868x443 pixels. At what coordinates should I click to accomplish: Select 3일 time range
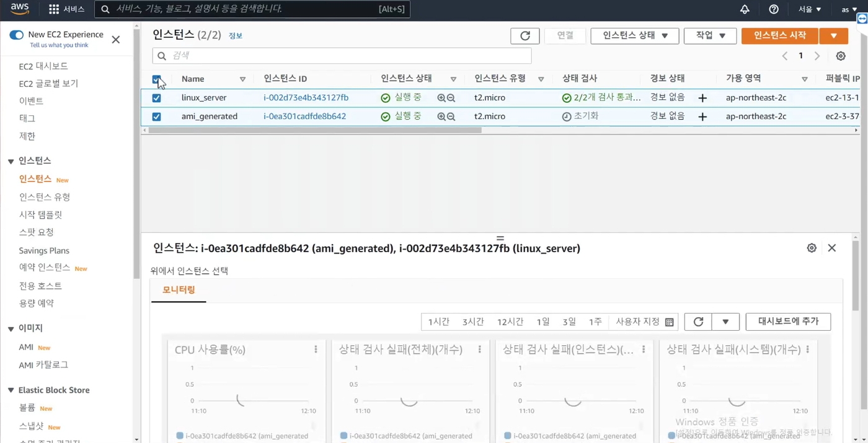(x=569, y=322)
